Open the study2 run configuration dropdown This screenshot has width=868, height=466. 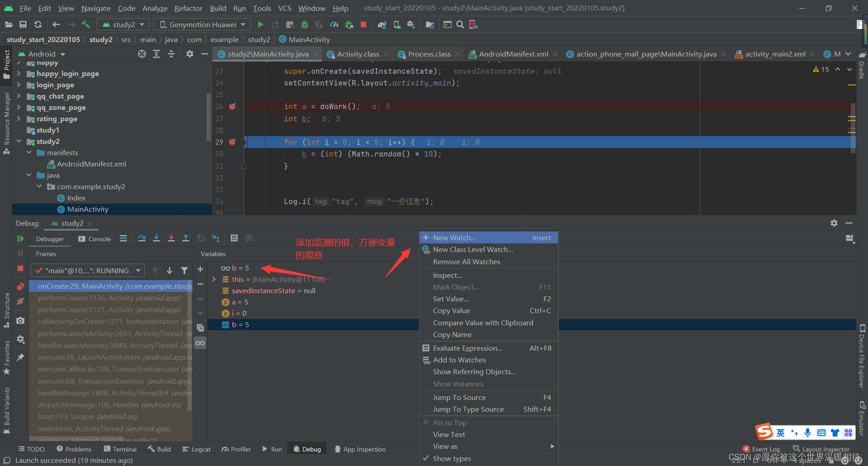coord(123,24)
